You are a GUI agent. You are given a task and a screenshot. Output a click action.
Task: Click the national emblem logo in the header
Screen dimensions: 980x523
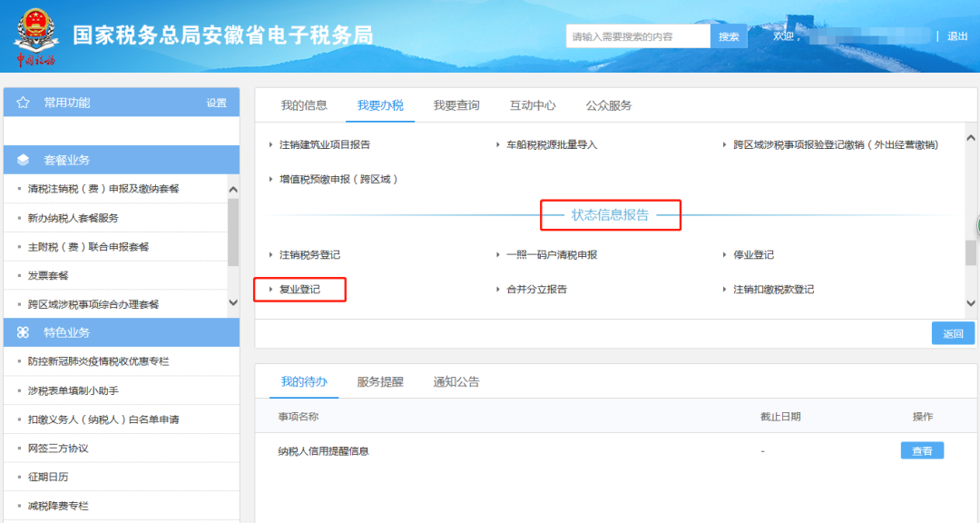tap(35, 24)
